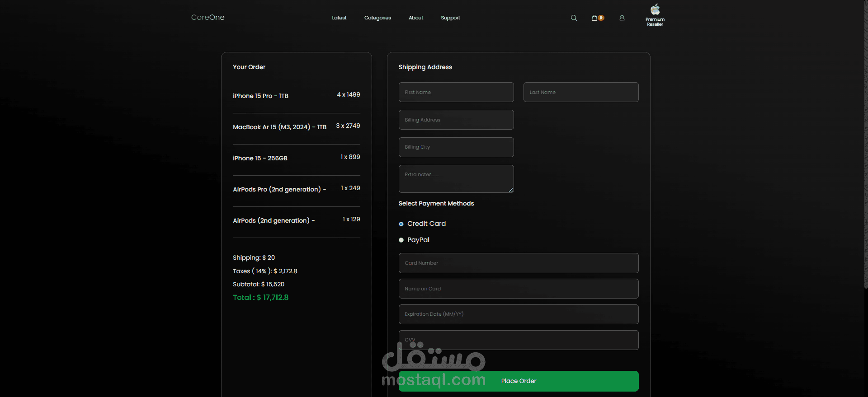Open the About menu item
Viewport: 868px width, 397px height.
pyautogui.click(x=416, y=18)
